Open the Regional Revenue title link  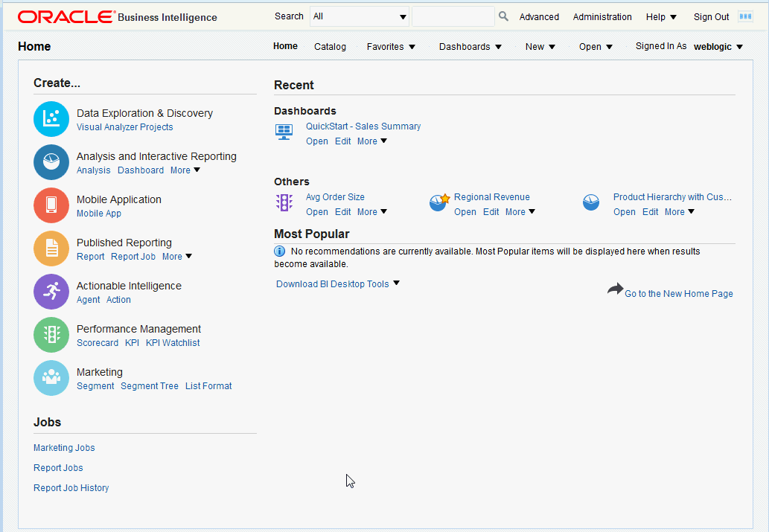pyautogui.click(x=492, y=197)
